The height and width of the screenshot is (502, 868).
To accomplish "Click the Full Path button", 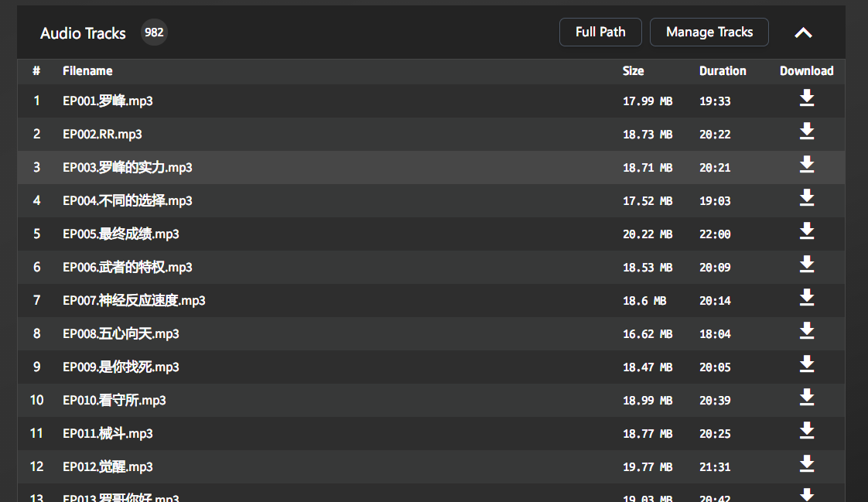I will tap(600, 32).
